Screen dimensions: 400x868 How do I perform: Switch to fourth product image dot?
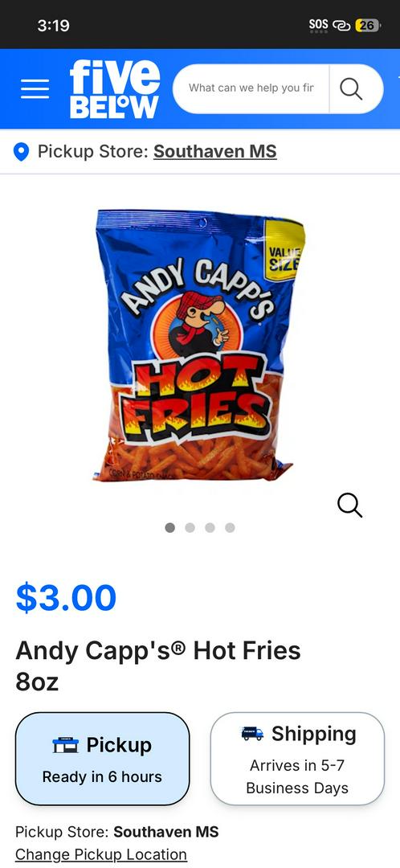point(230,527)
